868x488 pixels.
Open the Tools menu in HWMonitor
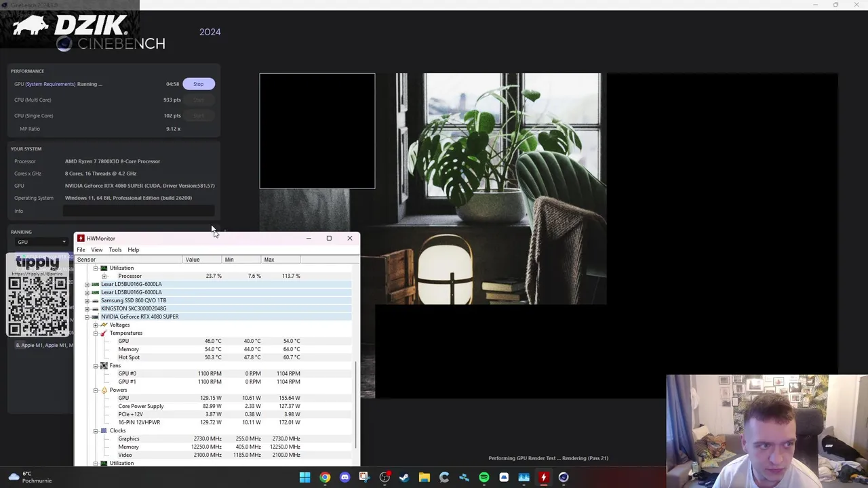tap(115, 250)
